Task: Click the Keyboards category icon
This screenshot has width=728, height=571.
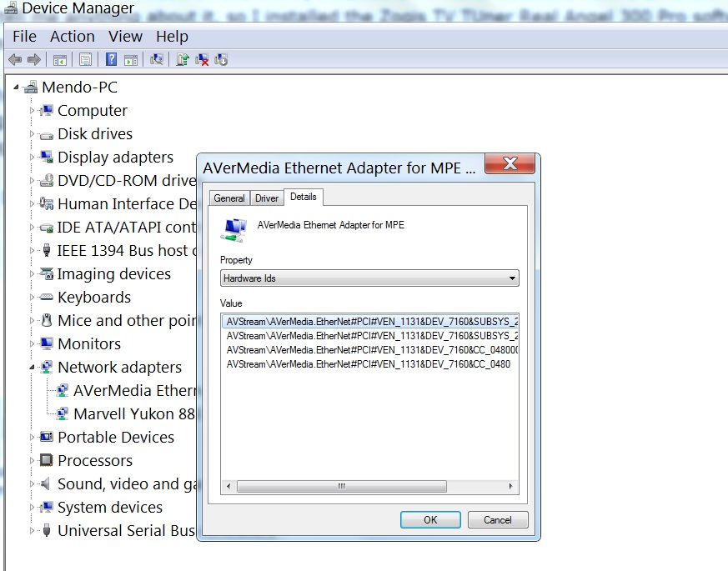Action: pos(47,297)
